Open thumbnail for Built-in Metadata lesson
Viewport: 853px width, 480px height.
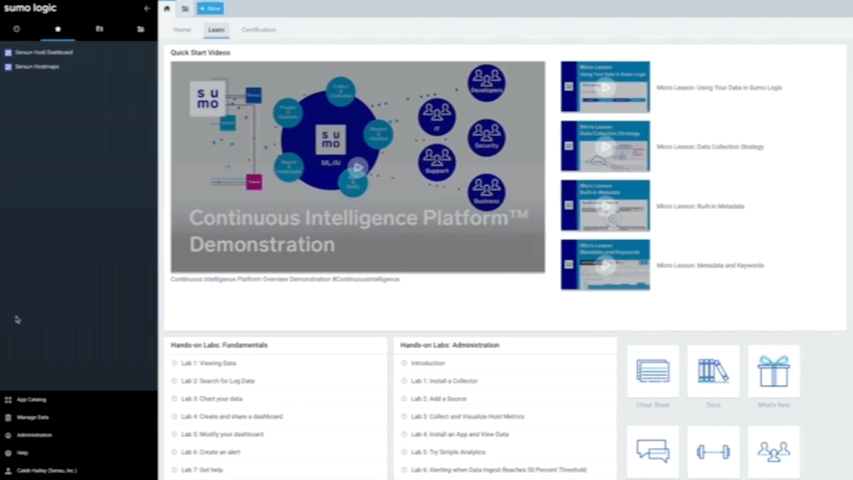[x=605, y=205]
